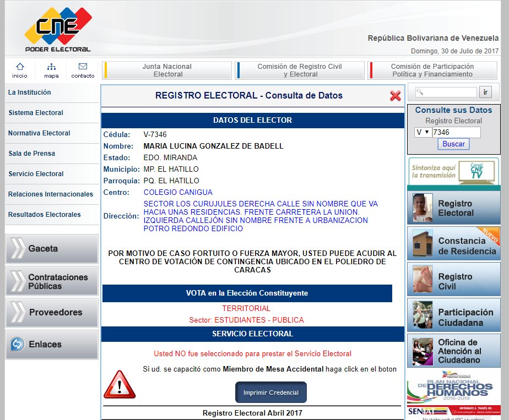The height and width of the screenshot is (420, 509).
Task: Open Comisión de Registro Civil y Electoral tab
Action: tap(300, 70)
